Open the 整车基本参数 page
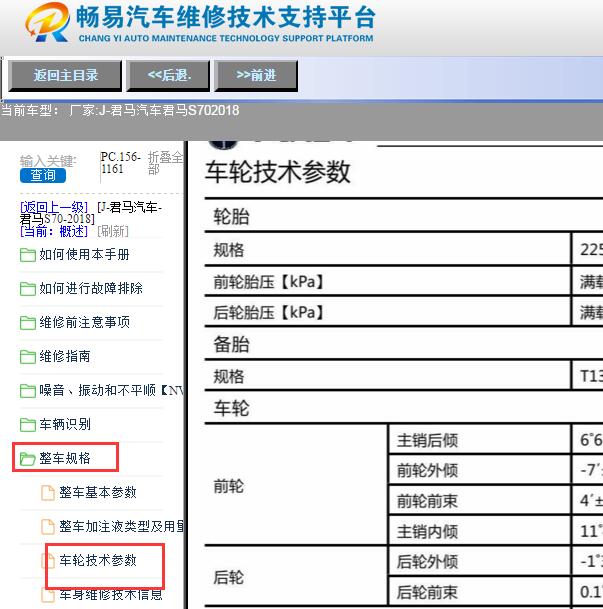Image resolution: width=603 pixels, height=609 pixels. (98, 492)
